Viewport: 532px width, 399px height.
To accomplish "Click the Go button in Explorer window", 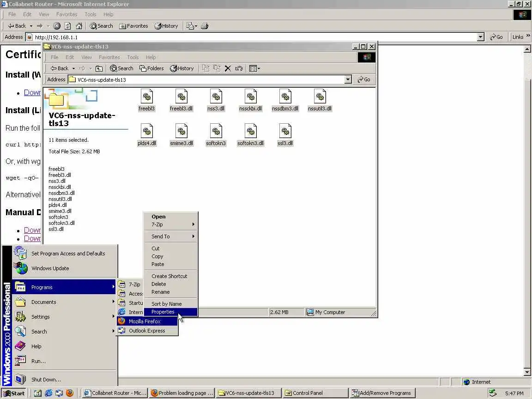I will [x=364, y=80].
